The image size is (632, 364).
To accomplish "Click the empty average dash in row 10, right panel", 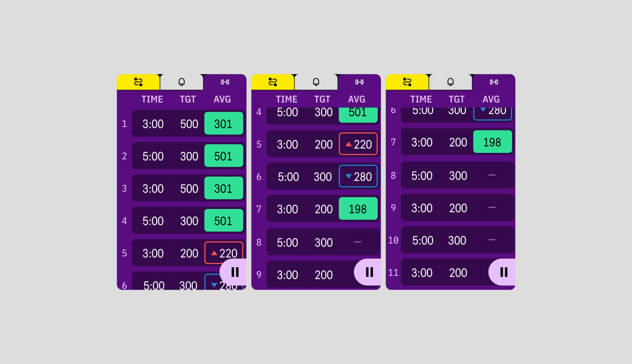I will [x=492, y=240].
